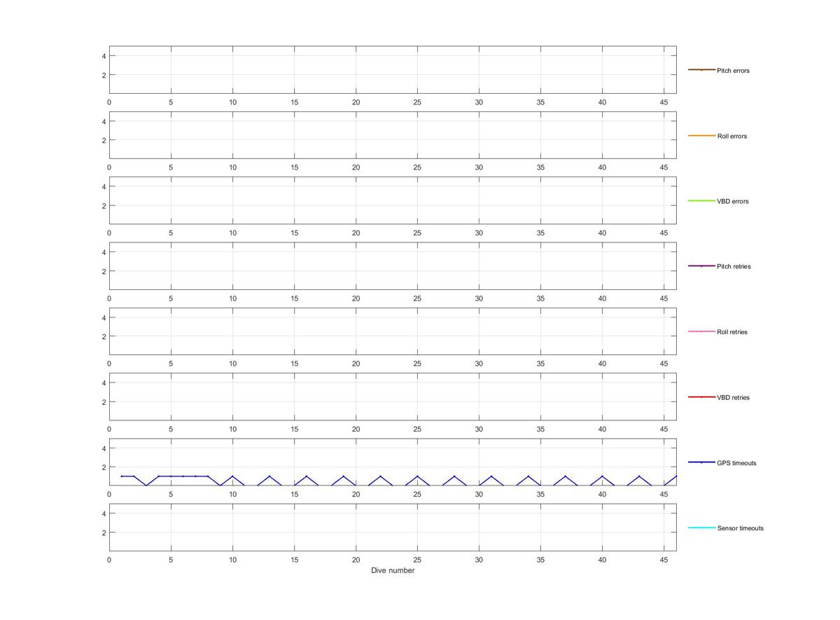The height and width of the screenshot is (620, 840).
Task: Click the 'Pitch errors' legend label
Action: click(x=733, y=71)
